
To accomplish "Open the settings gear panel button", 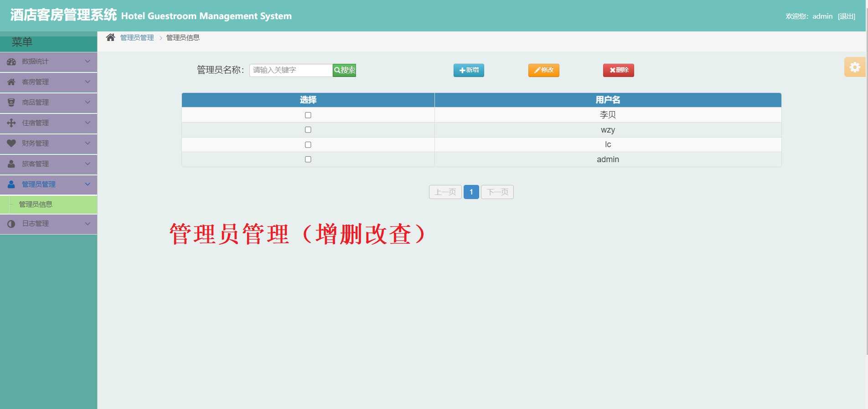I will coord(855,67).
